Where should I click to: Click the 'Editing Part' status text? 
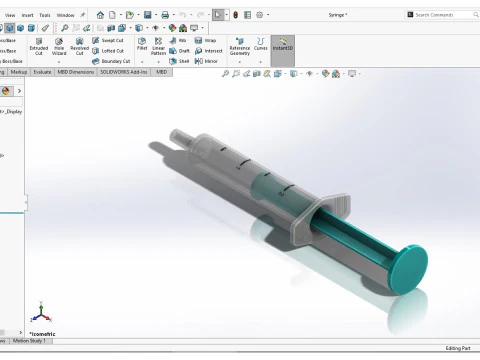(458, 348)
